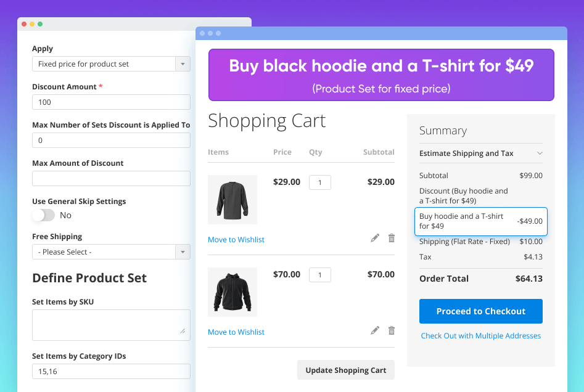The height and width of the screenshot is (392, 584).
Task: Click the Discount Amount input field
Action: click(111, 102)
